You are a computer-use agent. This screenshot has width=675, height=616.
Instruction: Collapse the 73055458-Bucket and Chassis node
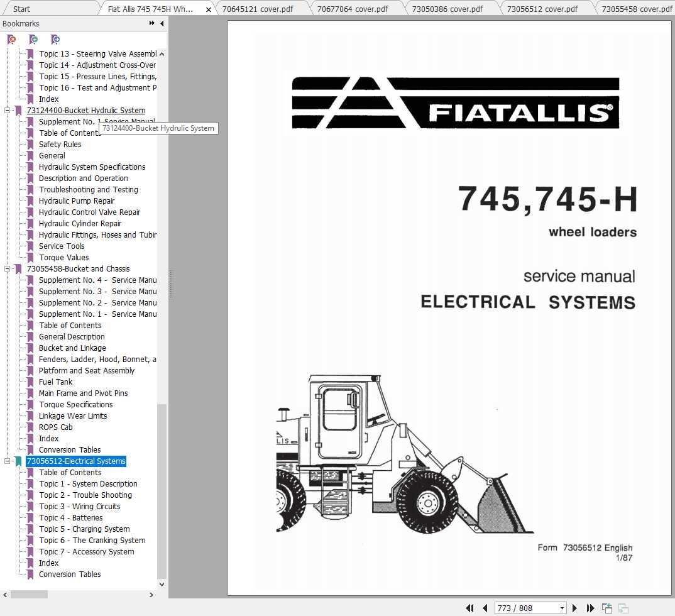8,269
